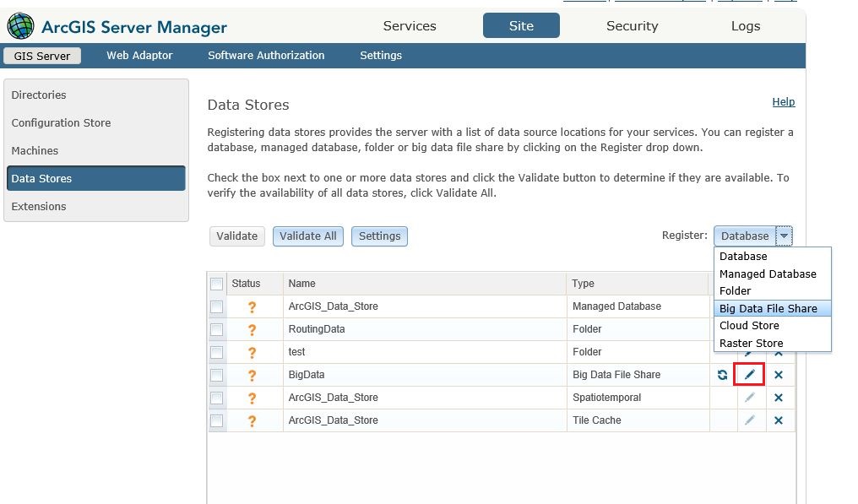Image resolution: width=858 pixels, height=504 pixels.
Task: Tick the BigData row checkbox
Action: coord(217,375)
